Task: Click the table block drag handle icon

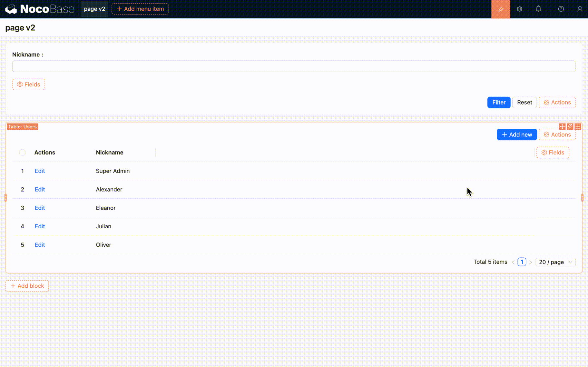Action: (x=562, y=127)
